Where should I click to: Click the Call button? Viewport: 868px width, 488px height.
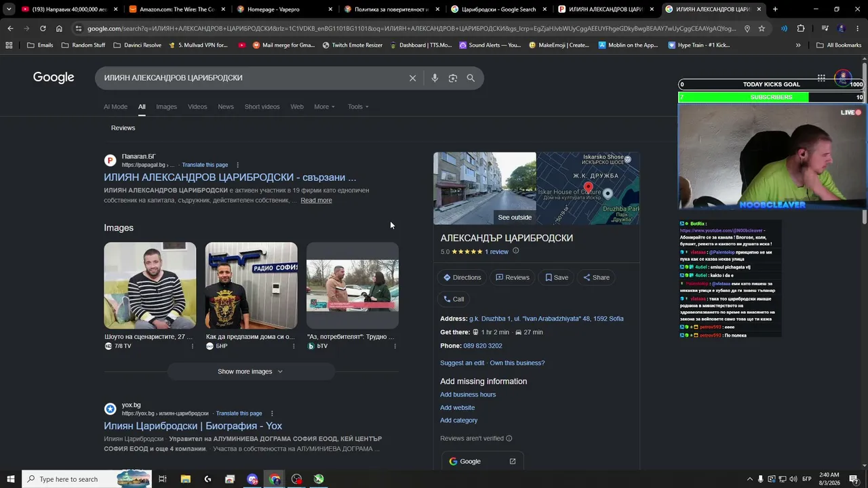click(454, 299)
